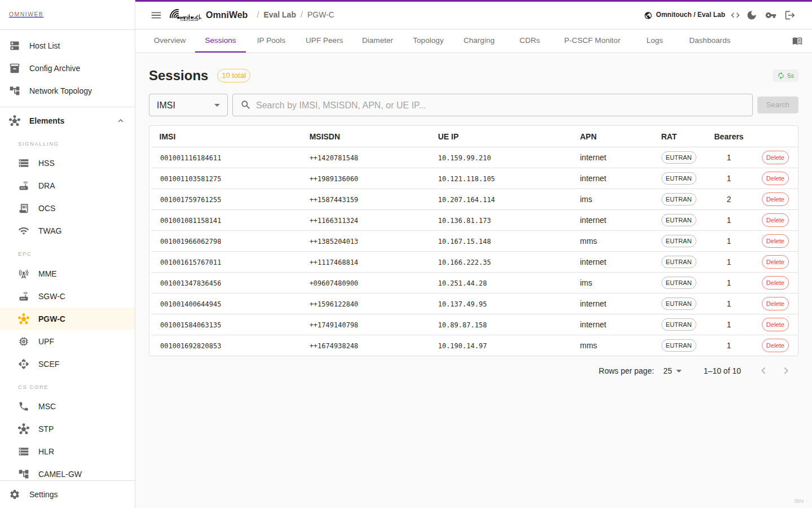Viewport: 812px width, 508px height.
Task: Open Config Archive in the sidebar
Action: 68,68
